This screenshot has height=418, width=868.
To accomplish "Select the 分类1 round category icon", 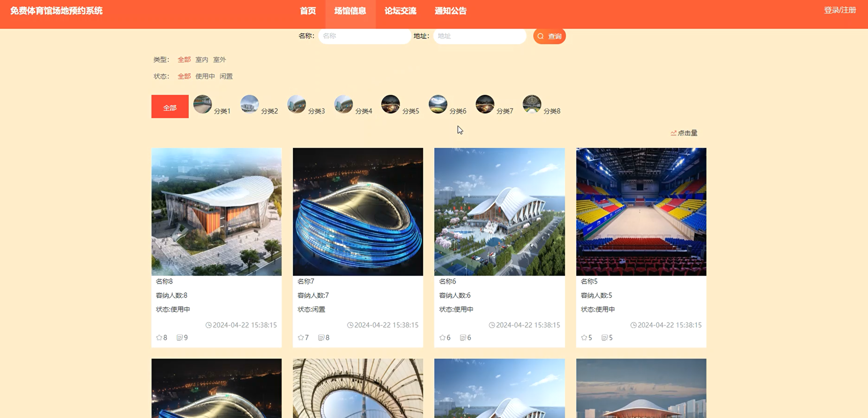I will [202, 104].
